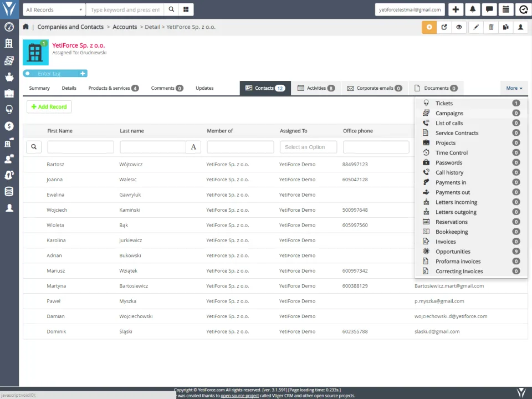This screenshot has width=532, height=399.
Task: Open the sidebar dashboard gauge icon
Action: (x=9, y=27)
